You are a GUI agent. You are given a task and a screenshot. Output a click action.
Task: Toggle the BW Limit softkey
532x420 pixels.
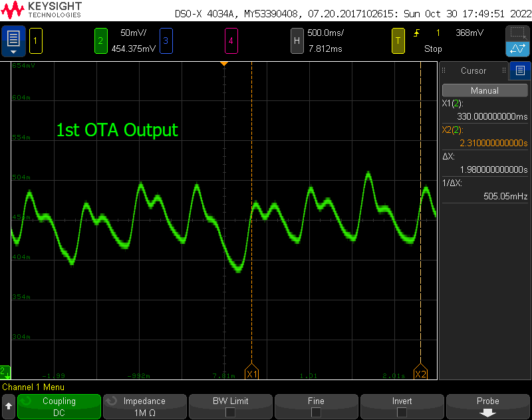coord(230,406)
